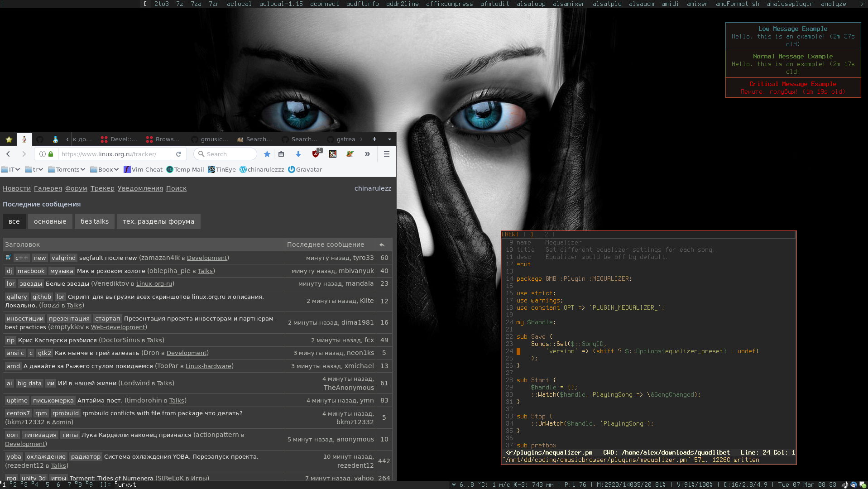
Task: Select the 'основные' filter
Action: (50, 221)
